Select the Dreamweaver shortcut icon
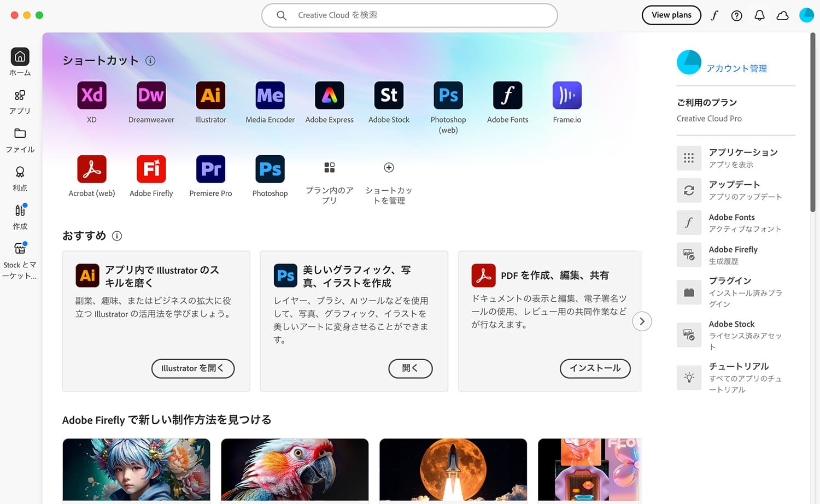Viewport: 820px width, 504px height. pyautogui.click(x=151, y=96)
